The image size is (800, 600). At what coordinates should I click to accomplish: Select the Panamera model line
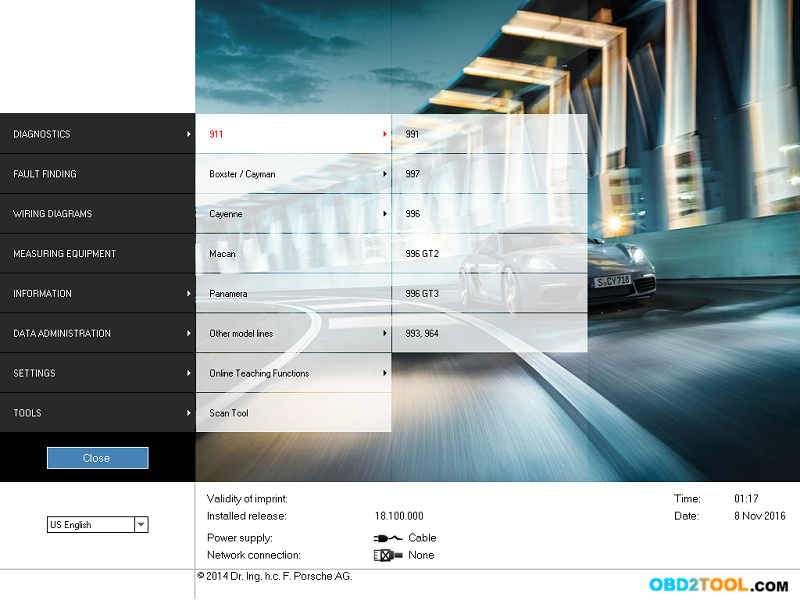[x=293, y=293]
